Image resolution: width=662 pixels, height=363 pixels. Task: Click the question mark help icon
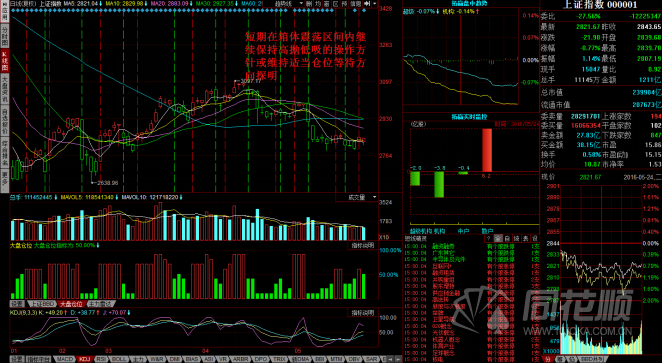[x=488, y=238]
